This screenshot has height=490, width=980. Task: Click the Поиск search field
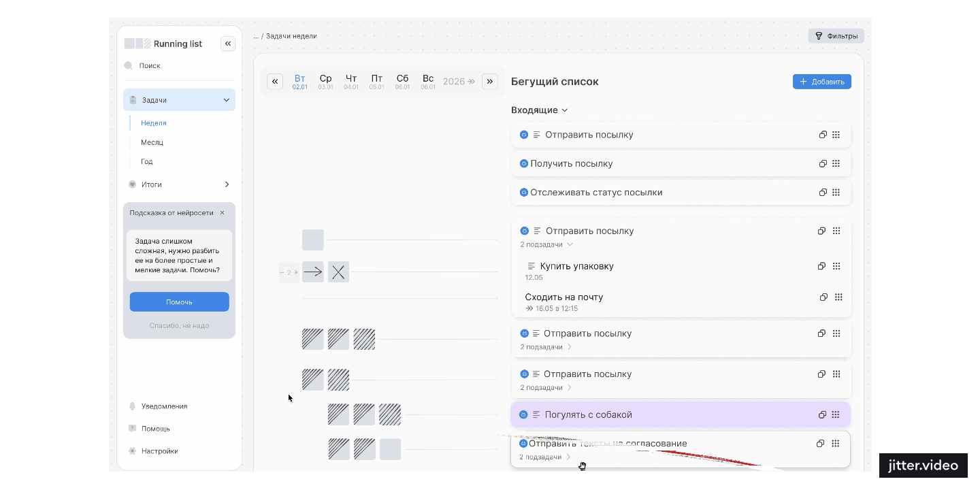point(150,66)
